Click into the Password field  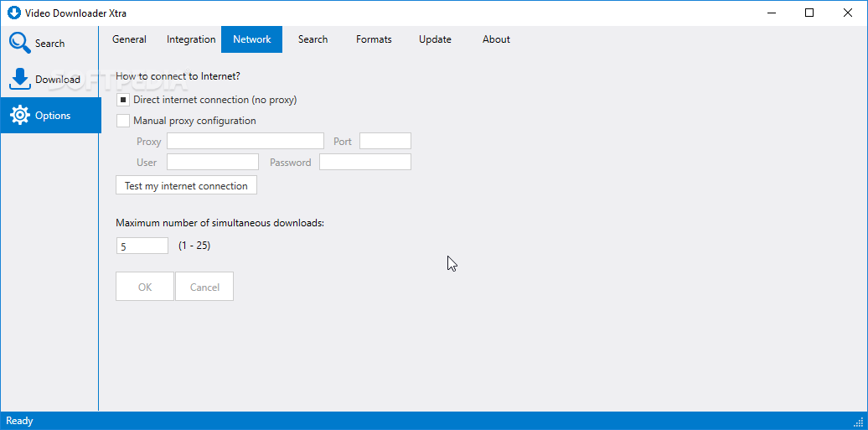pyautogui.click(x=365, y=162)
